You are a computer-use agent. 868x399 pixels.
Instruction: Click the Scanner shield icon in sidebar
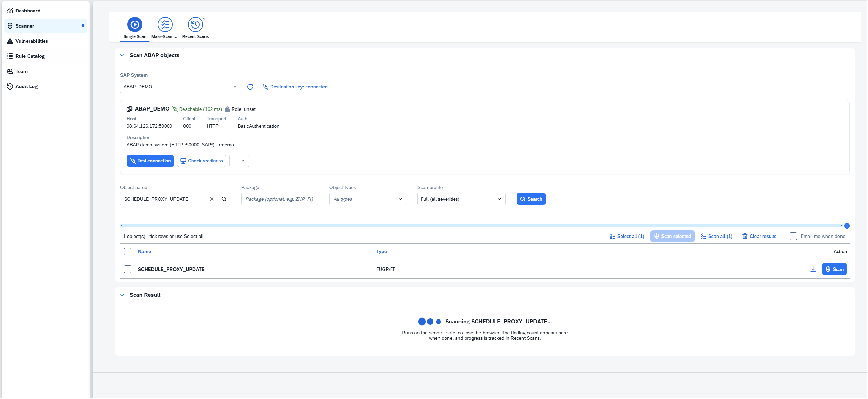click(x=10, y=26)
